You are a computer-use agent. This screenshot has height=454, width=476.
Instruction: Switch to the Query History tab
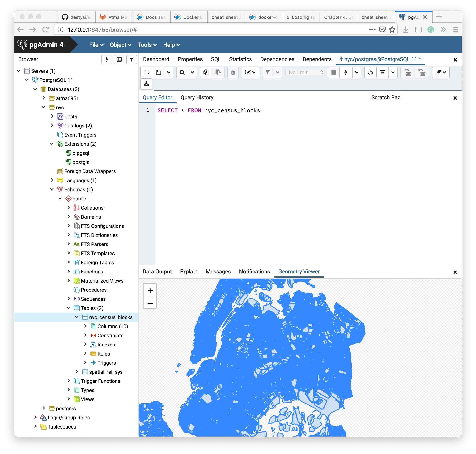pos(197,97)
